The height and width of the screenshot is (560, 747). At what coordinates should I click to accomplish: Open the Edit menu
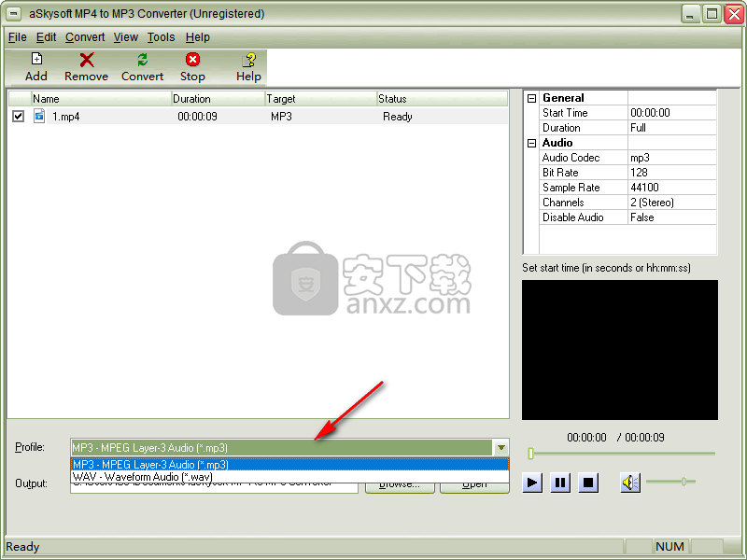pos(46,37)
